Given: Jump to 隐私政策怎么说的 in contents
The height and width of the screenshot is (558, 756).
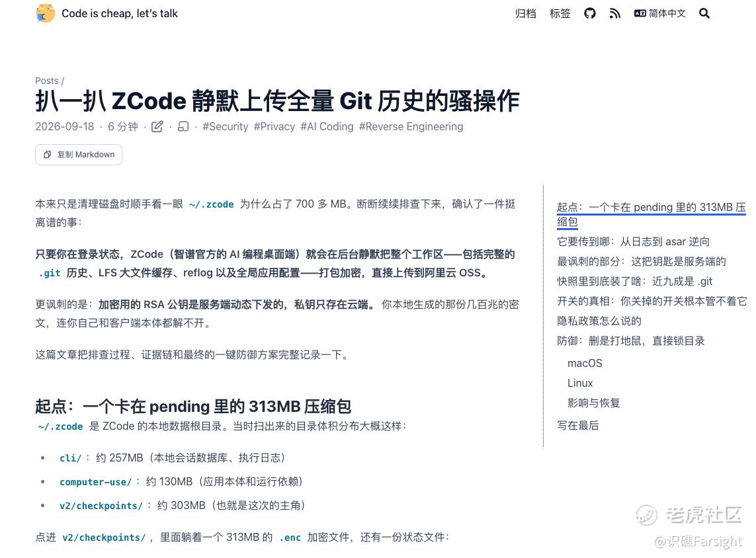Looking at the screenshot, I should (599, 321).
